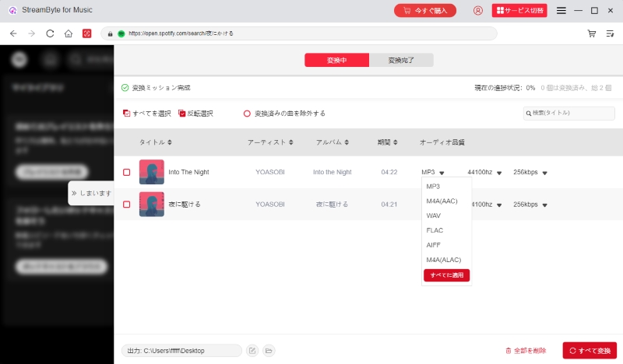Click 全部を削除 delete all

click(525, 351)
